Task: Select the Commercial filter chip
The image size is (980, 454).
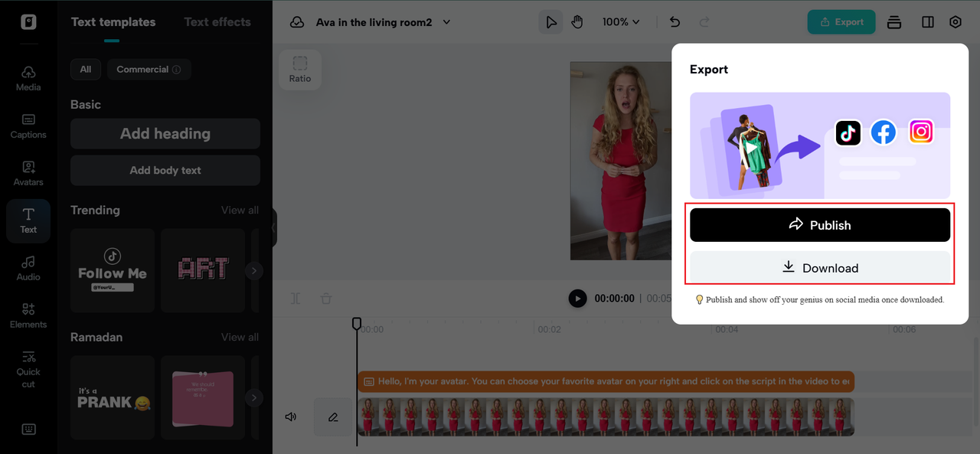Action: tap(149, 69)
